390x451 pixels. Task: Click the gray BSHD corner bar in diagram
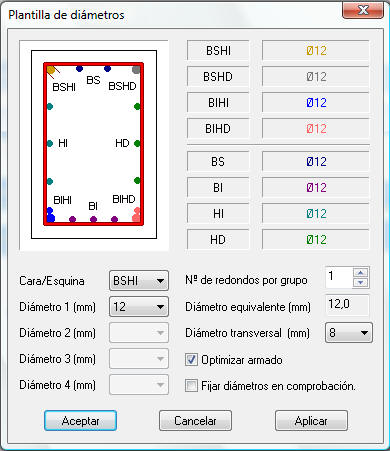click(x=136, y=70)
